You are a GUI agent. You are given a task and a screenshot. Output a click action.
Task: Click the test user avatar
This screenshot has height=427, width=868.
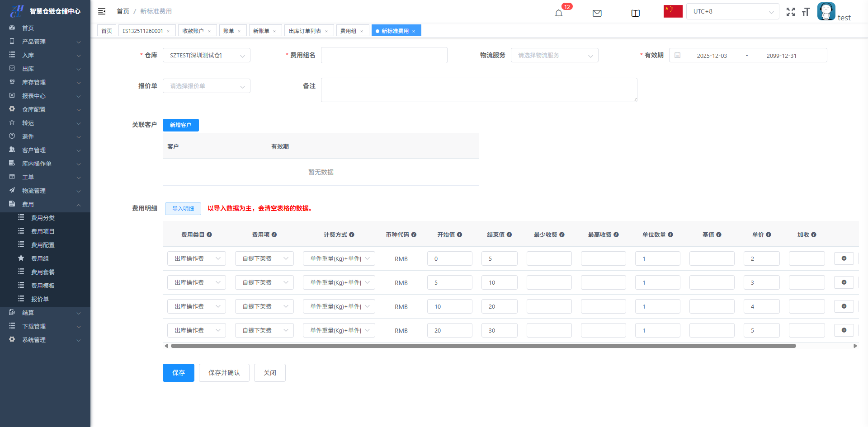tap(826, 11)
